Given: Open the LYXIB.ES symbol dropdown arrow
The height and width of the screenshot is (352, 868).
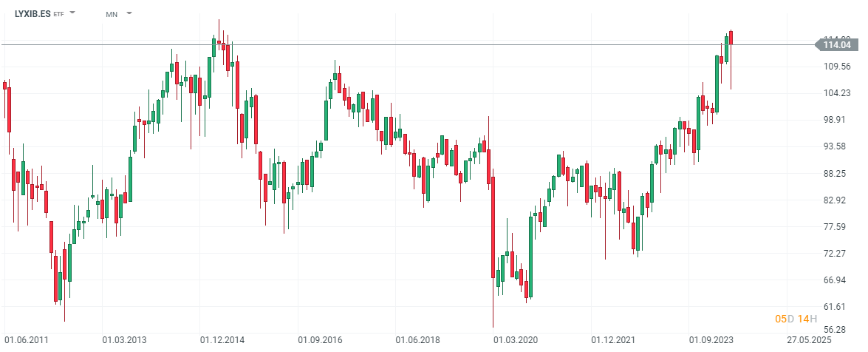Looking at the screenshot, I should (73, 13).
